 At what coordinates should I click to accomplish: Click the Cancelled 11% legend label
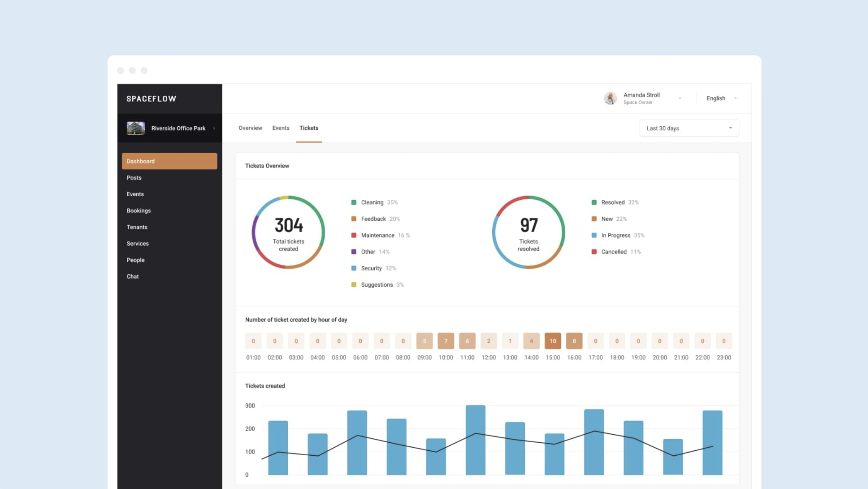pos(621,252)
